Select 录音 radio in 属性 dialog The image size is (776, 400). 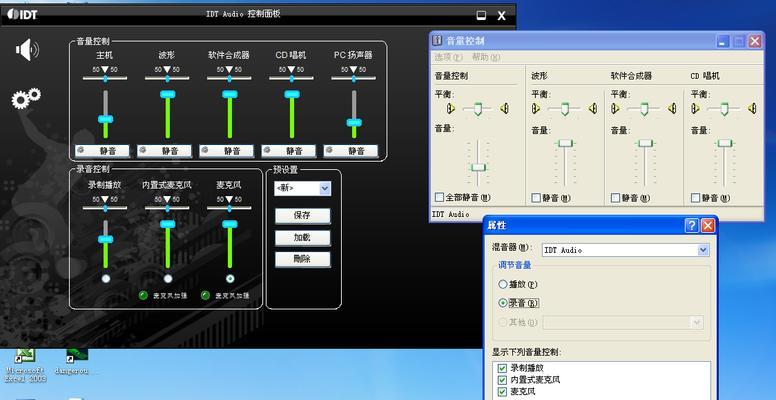[503, 302]
